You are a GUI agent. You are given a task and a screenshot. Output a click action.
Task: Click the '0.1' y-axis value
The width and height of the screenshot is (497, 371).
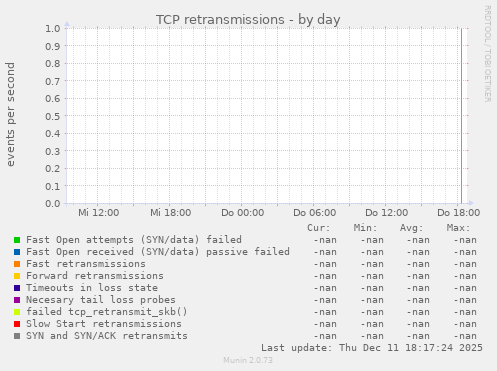[x=53, y=186]
